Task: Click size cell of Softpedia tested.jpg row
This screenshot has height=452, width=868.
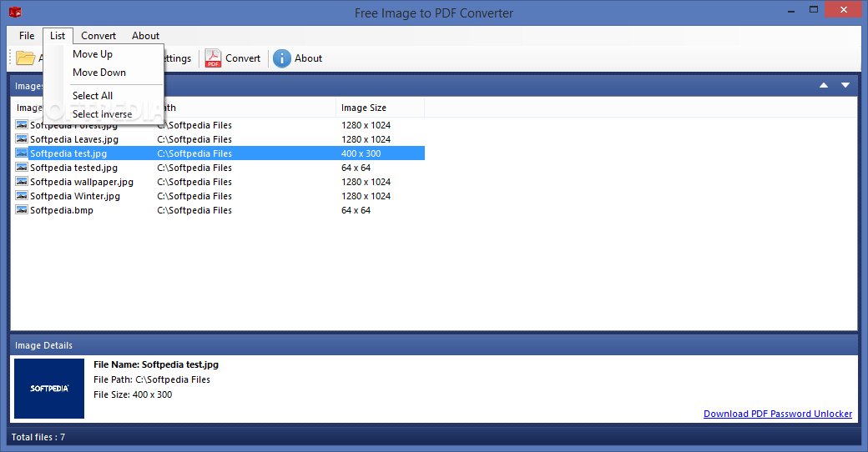Action: tap(356, 168)
